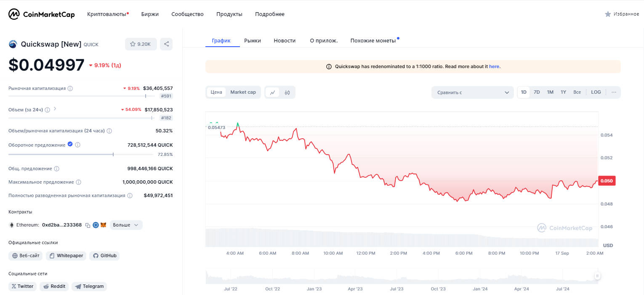Click fully diluted market cap info icon
644x295 pixels.
pos(130,195)
